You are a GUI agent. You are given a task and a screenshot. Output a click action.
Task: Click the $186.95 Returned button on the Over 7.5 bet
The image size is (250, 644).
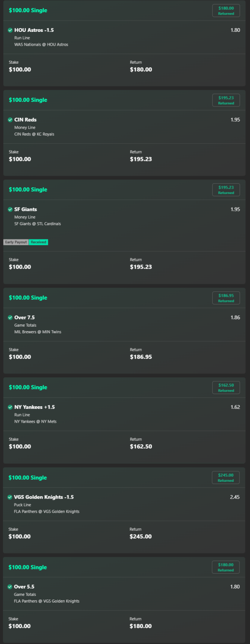pyautogui.click(x=226, y=298)
